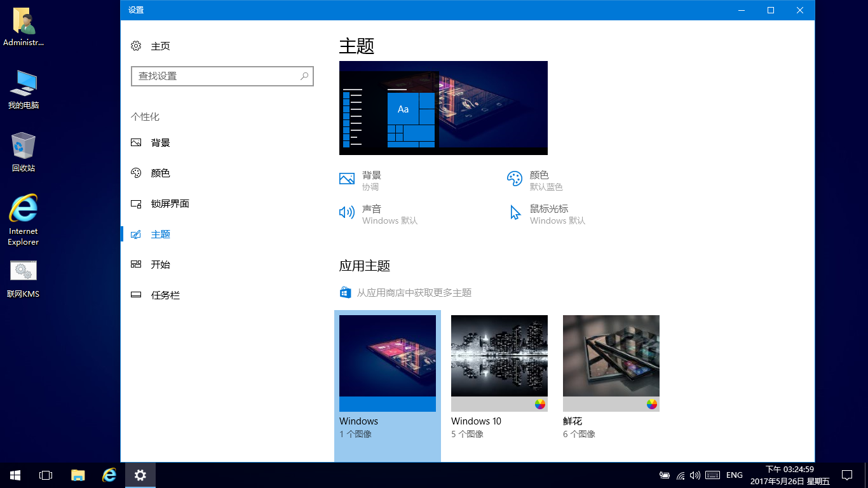This screenshot has width=868, height=488.
Task: Open the Windows Start button
Action: 15,475
